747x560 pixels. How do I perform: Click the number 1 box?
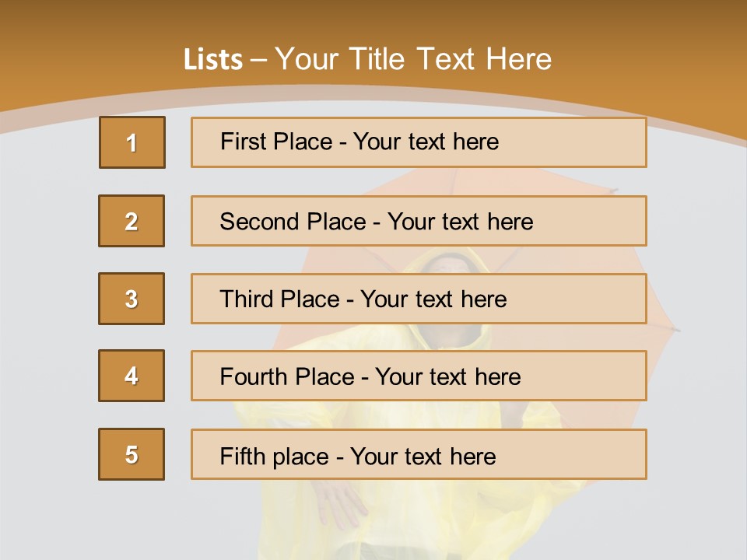pyautogui.click(x=132, y=142)
